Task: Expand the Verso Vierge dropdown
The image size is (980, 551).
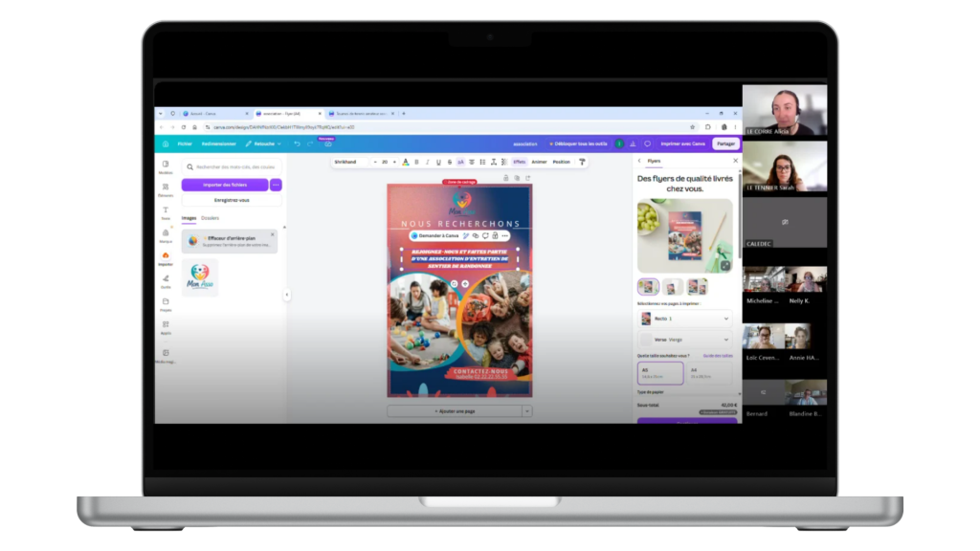Action: coord(685,340)
